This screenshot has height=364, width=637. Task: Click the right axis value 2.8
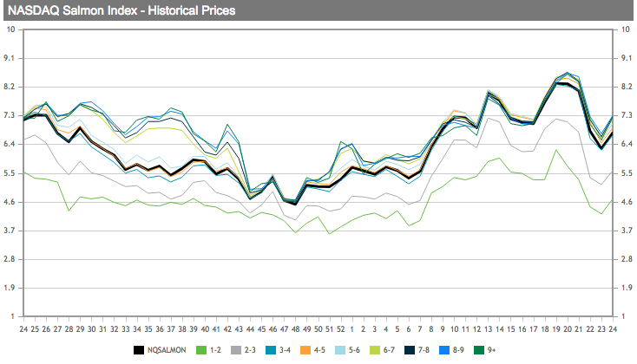627,259
